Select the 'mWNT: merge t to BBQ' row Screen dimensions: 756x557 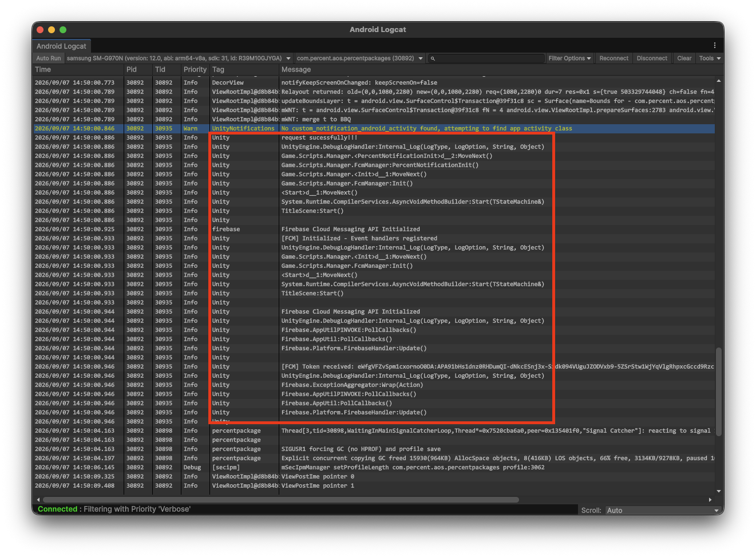(x=374, y=119)
